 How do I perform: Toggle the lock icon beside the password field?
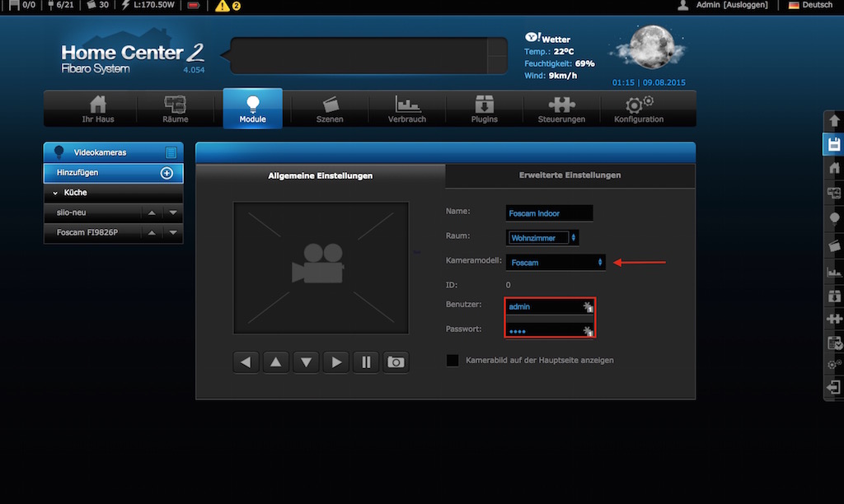pyautogui.click(x=587, y=330)
